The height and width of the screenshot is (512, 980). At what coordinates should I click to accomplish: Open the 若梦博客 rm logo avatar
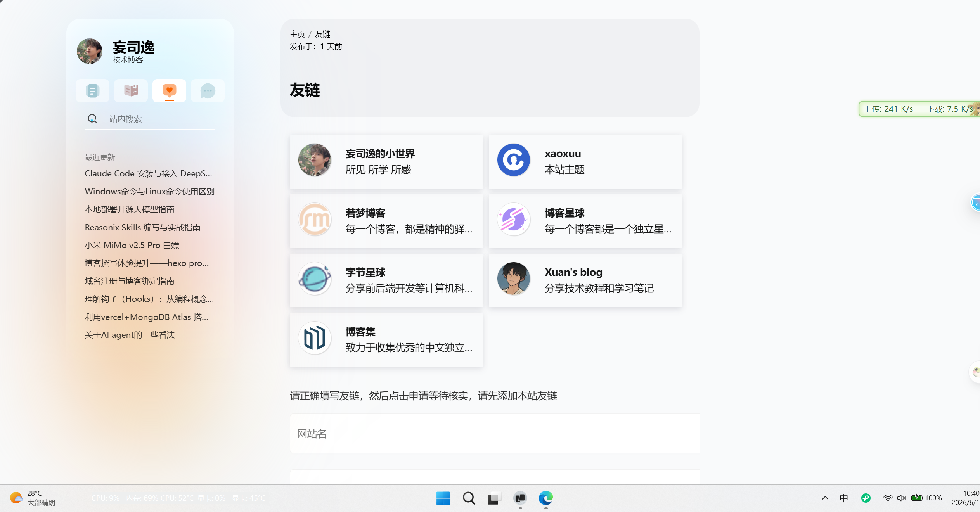coord(315,220)
